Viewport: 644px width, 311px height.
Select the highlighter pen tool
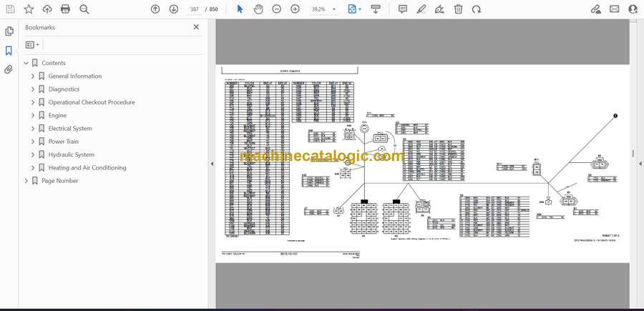coord(421,9)
